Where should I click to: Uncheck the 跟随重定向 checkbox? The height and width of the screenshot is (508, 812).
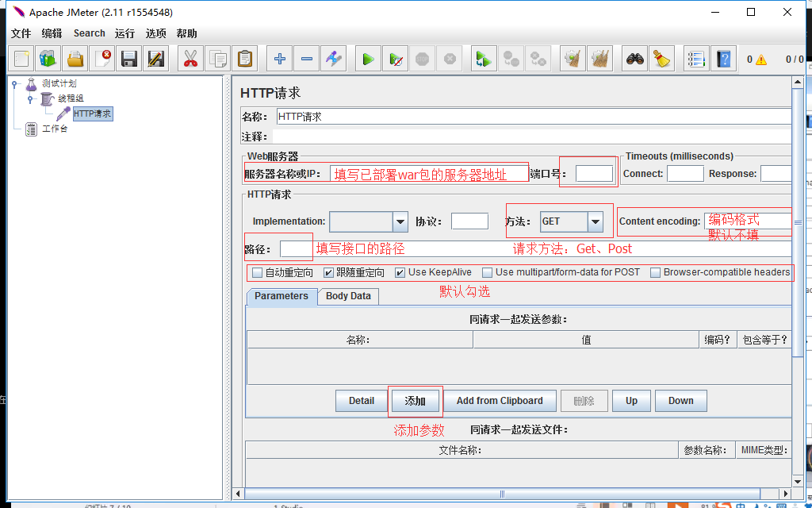point(328,272)
